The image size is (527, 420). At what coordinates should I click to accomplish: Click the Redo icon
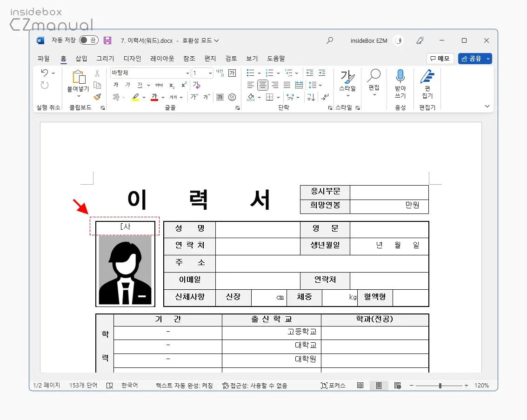45,85
